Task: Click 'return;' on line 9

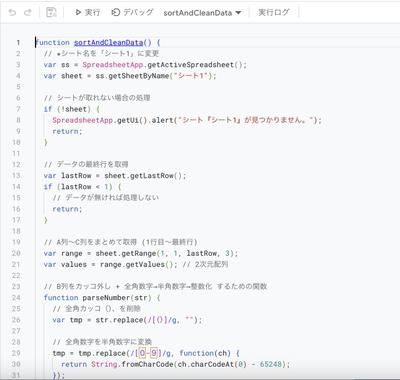Action: (x=67, y=131)
